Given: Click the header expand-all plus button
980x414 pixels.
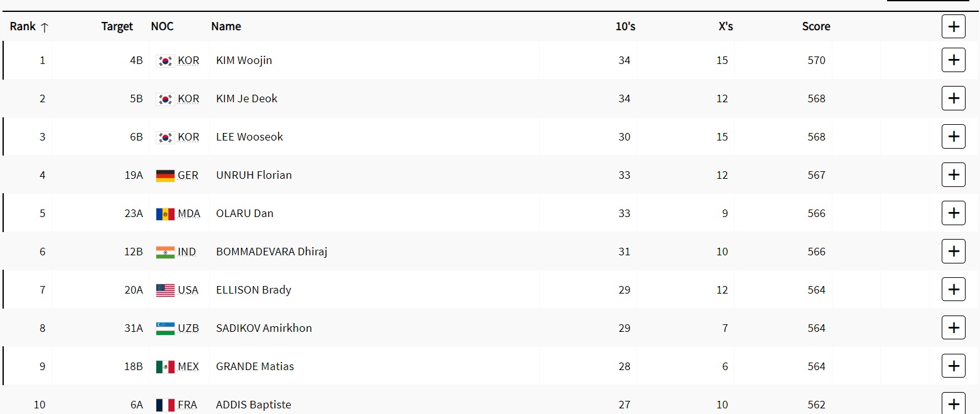Looking at the screenshot, I should tap(953, 26).
